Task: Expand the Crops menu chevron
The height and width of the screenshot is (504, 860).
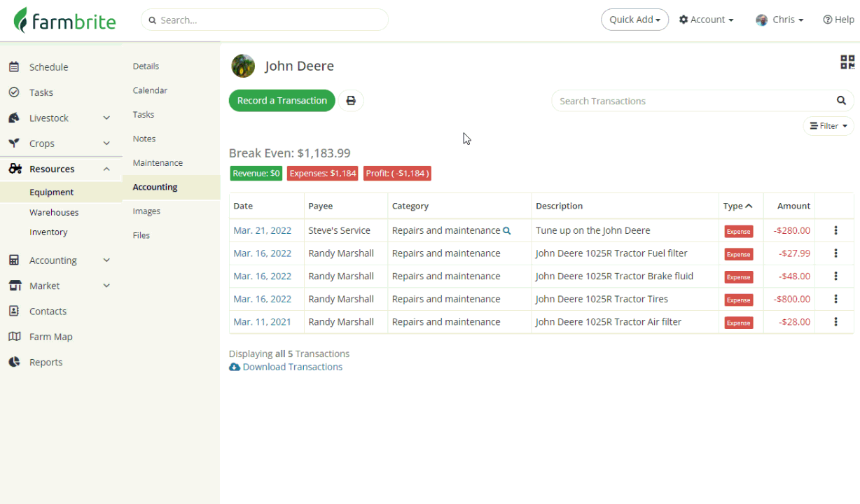Action: (x=106, y=143)
